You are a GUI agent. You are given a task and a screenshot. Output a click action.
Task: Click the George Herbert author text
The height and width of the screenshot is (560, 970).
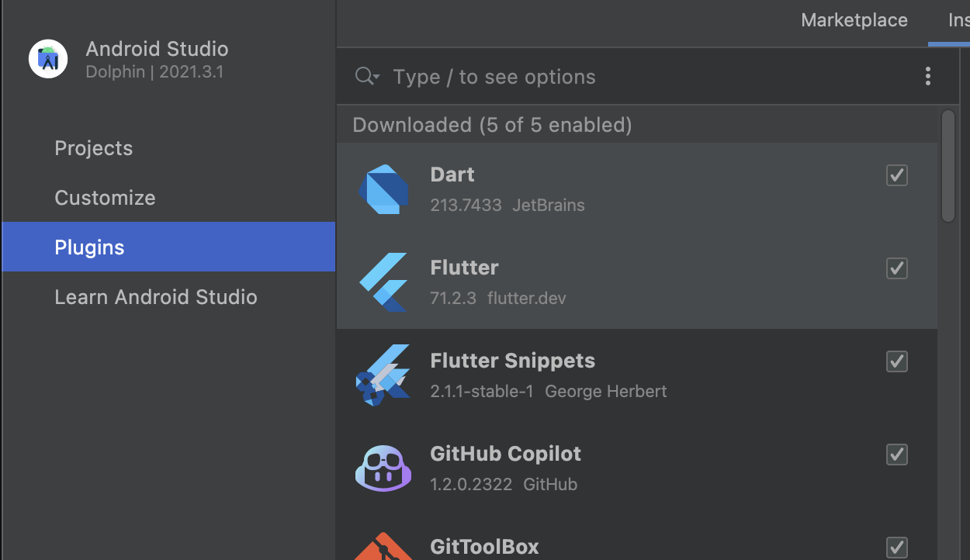(606, 392)
